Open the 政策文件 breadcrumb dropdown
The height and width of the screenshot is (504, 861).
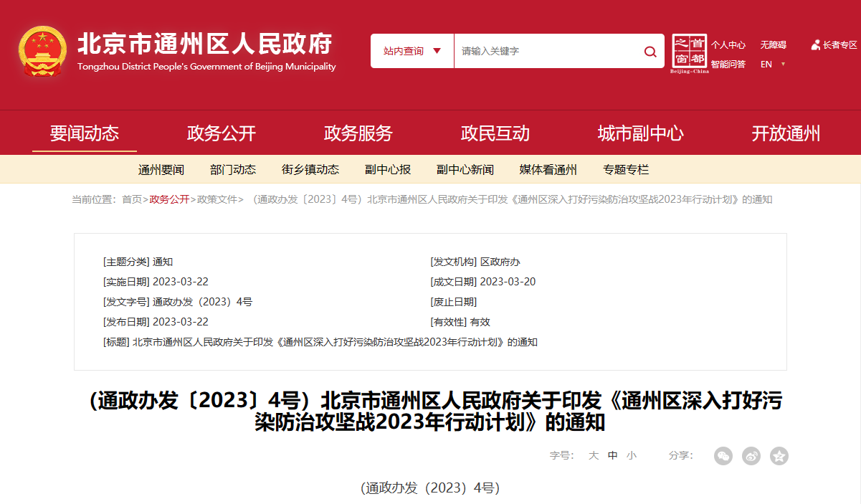pyautogui.click(x=217, y=200)
